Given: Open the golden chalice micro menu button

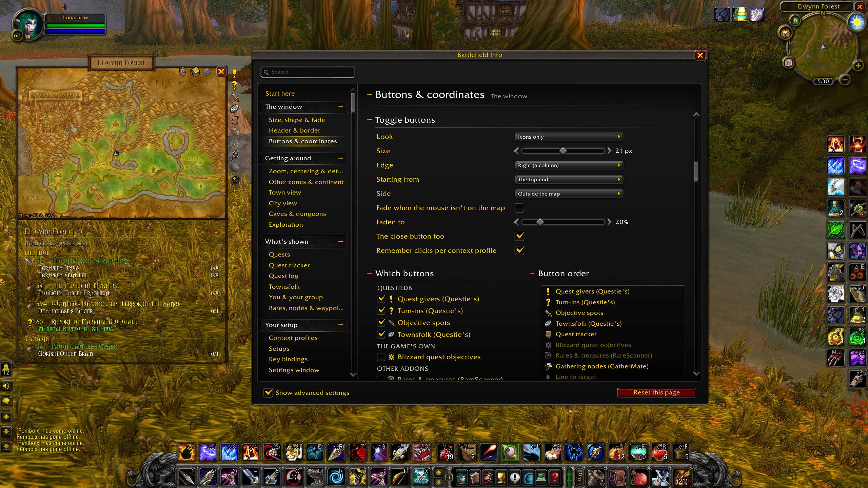Looking at the screenshot, I should pos(501,477).
